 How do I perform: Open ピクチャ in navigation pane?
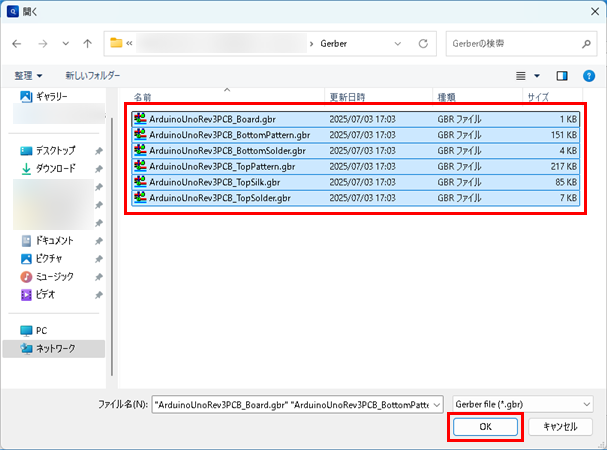click(41, 259)
